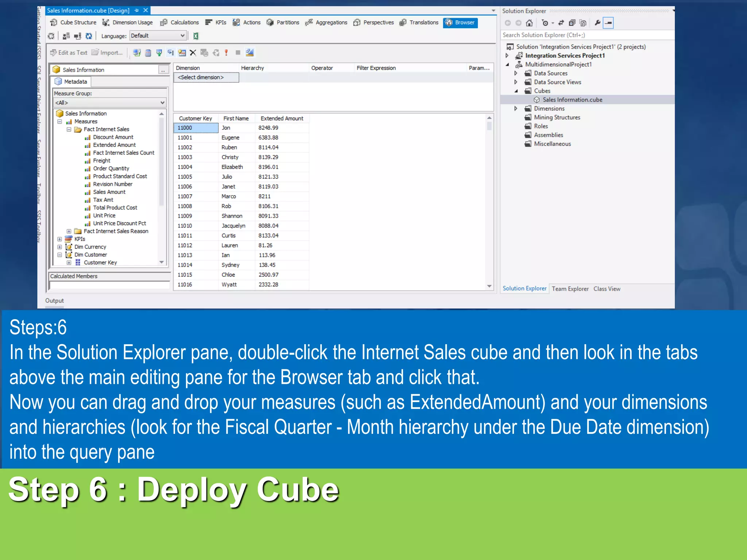Click the Cancel Query stop square icon
The width and height of the screenshot is (747, 560).
(x=238, y=53)
